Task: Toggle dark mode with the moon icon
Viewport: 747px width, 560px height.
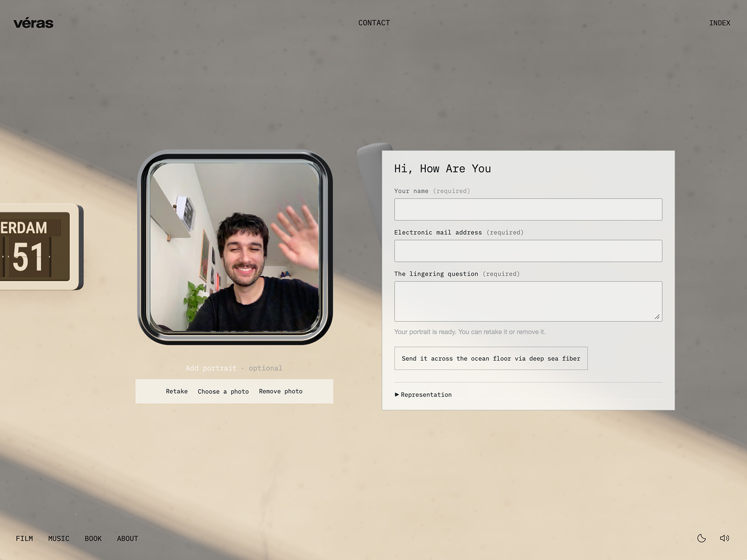Action: (701, 538)
